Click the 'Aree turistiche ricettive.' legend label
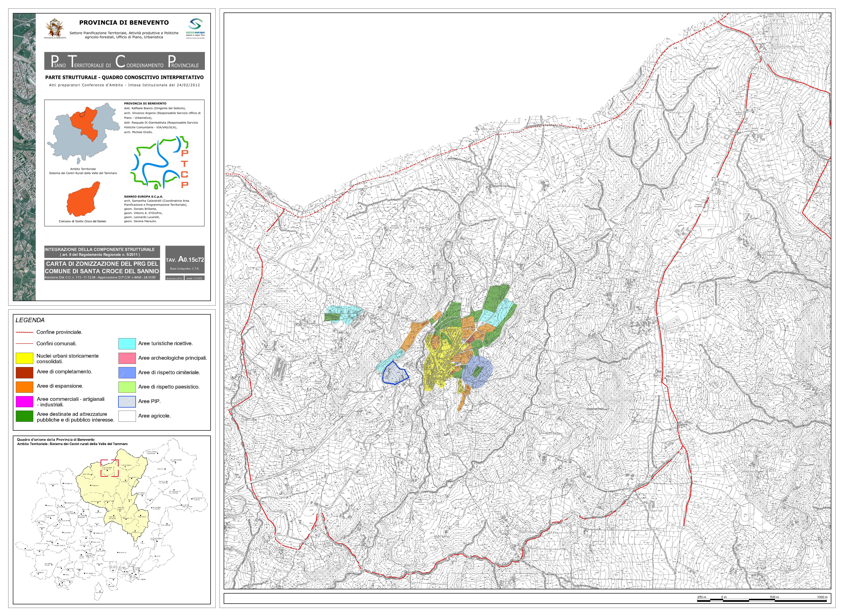Image resolution: width=844 pixels, height=616 pixels. pos(166,344)
